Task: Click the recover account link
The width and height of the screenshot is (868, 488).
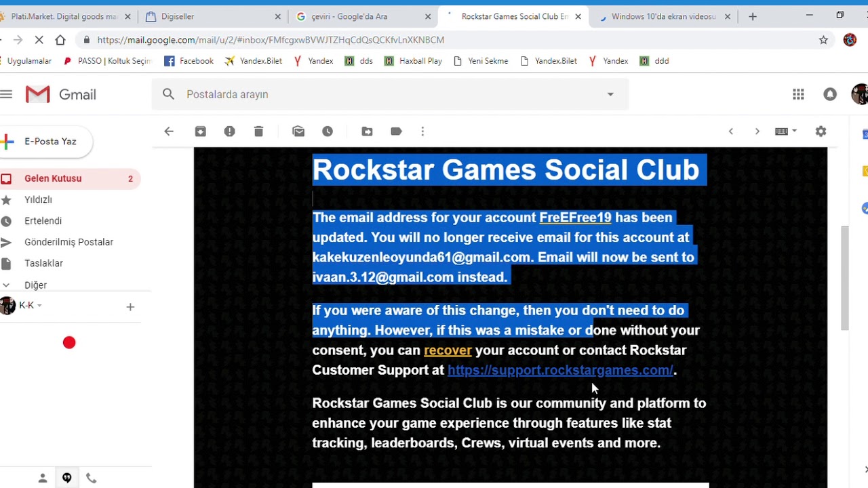Action: pos(448,350)
